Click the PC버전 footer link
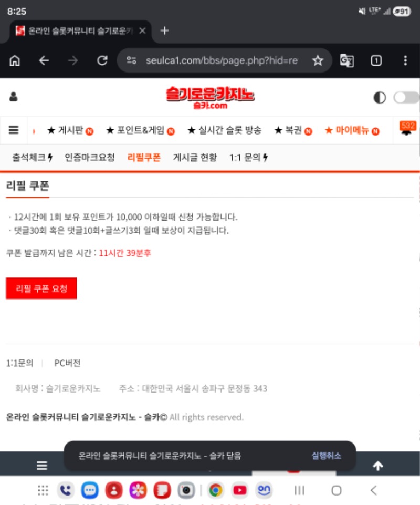 pyautogui.click(x=67, y=363)
